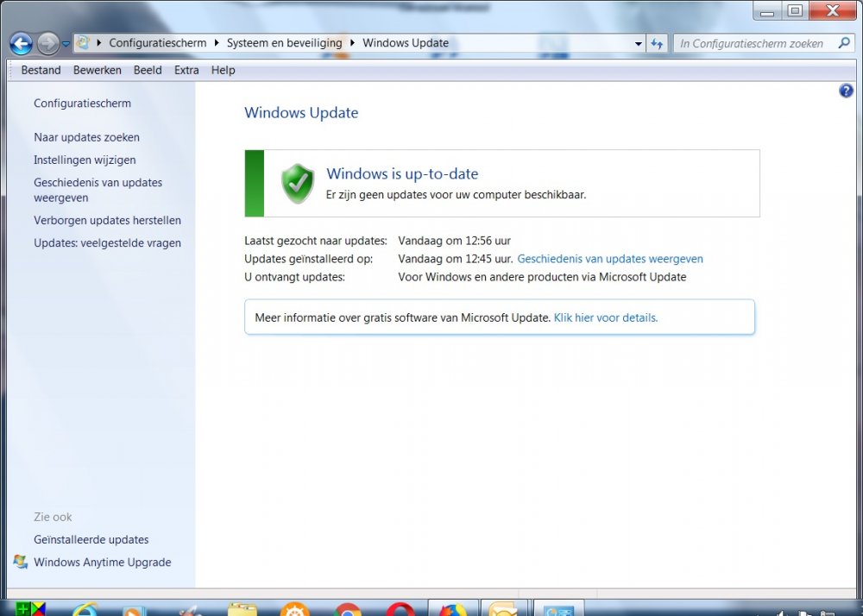Click 'Naar updates zoeken' in sidebar

pyautogui.click(x=86, y=137)
